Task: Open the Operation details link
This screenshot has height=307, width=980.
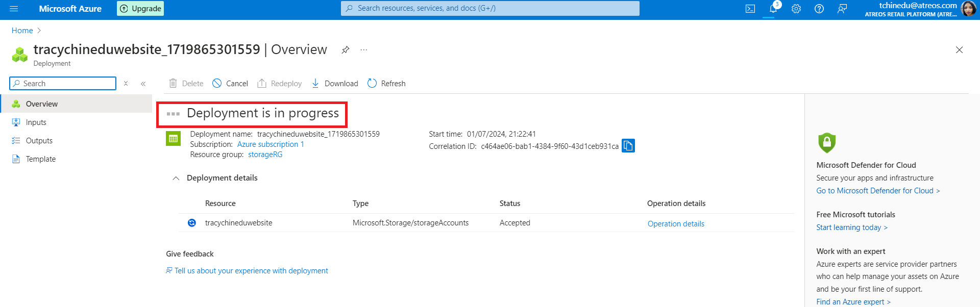Action: 676,224
